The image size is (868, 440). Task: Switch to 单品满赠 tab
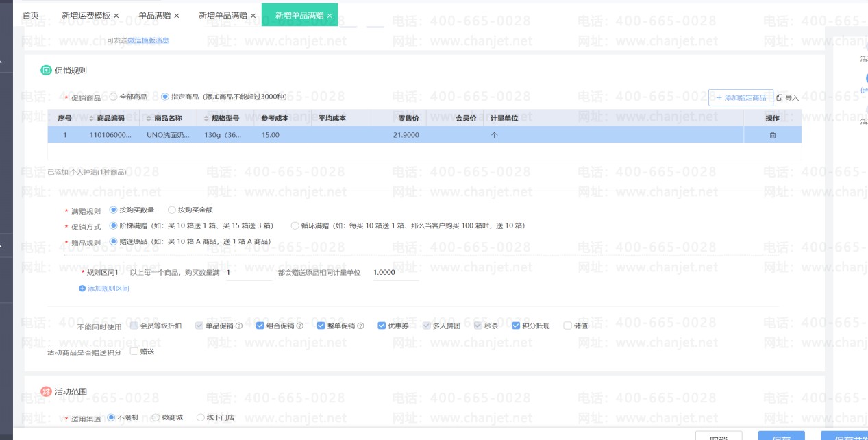point(155,15)
